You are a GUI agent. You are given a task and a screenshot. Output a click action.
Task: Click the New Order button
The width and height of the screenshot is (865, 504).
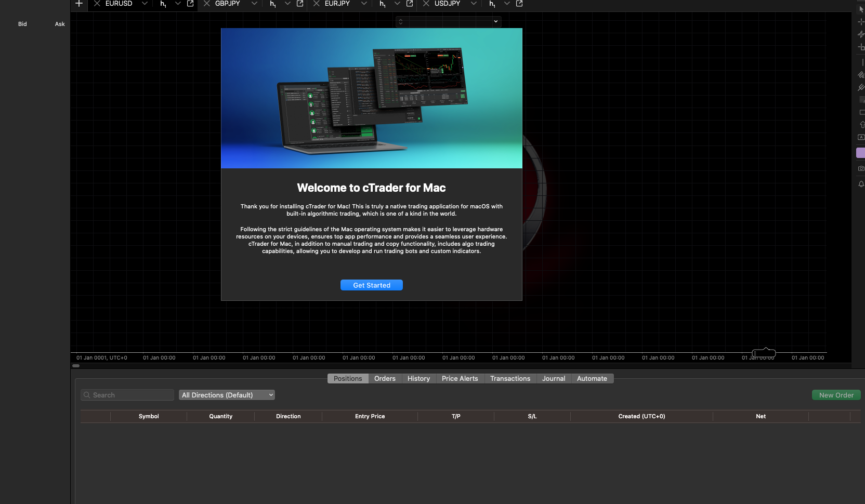point(836,395)
